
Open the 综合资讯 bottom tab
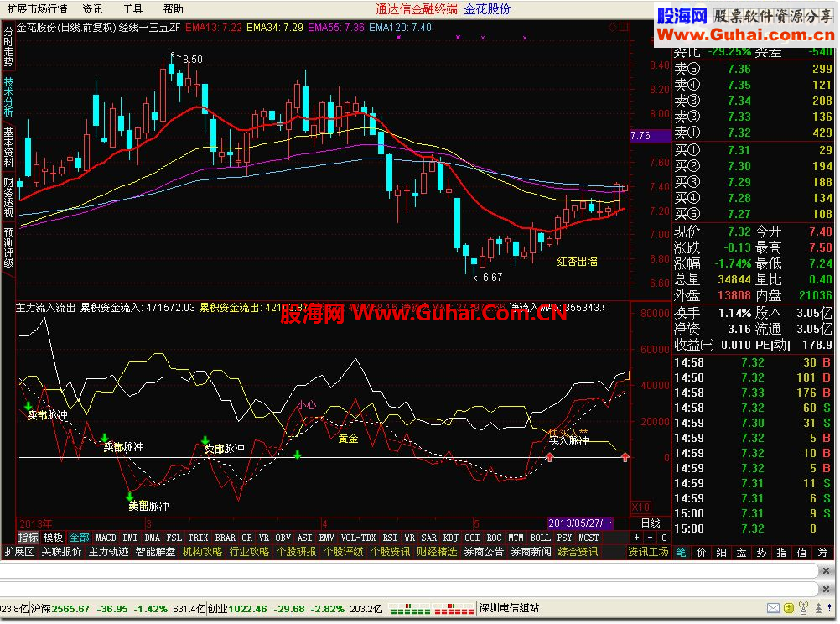point(578,552)
